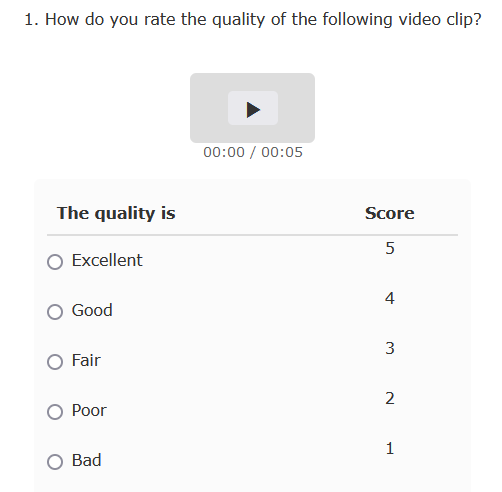Viewport: 502px width, 492px height.
Task: Pick the Poor radio button
Action: 55,412
